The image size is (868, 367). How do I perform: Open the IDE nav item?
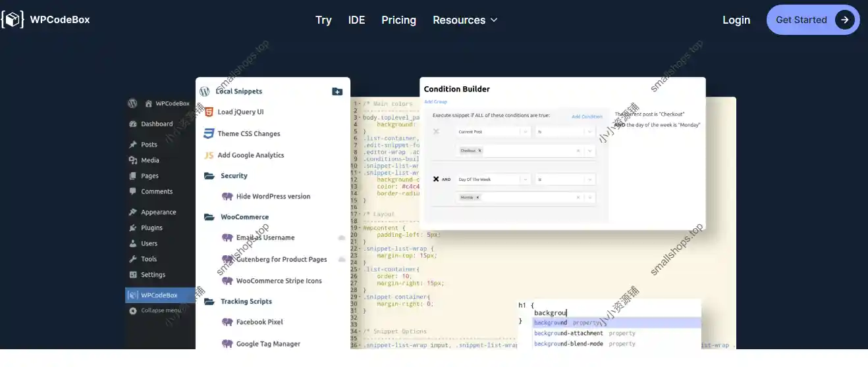pos(357,20)
